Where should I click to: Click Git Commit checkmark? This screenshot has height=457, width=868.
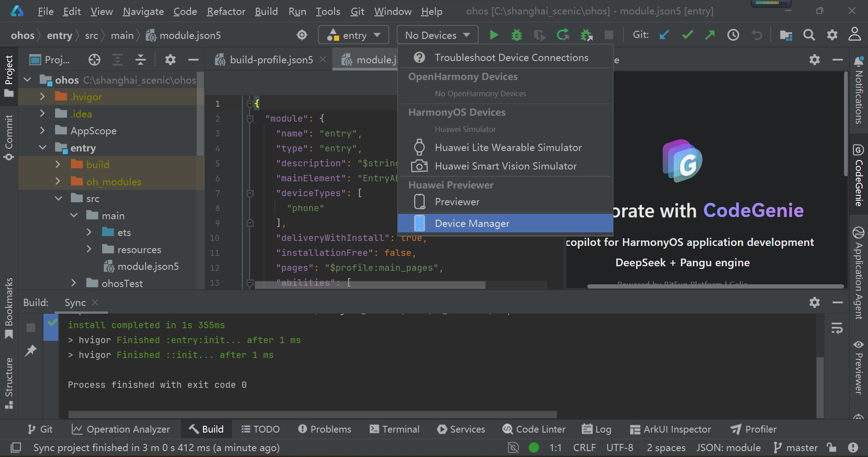[688, 35]
